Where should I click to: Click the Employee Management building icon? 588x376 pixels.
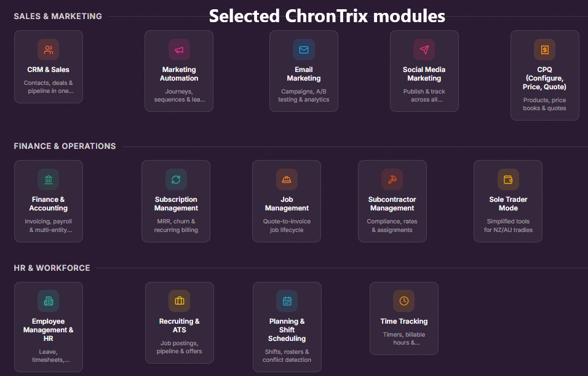click(49, 301)
